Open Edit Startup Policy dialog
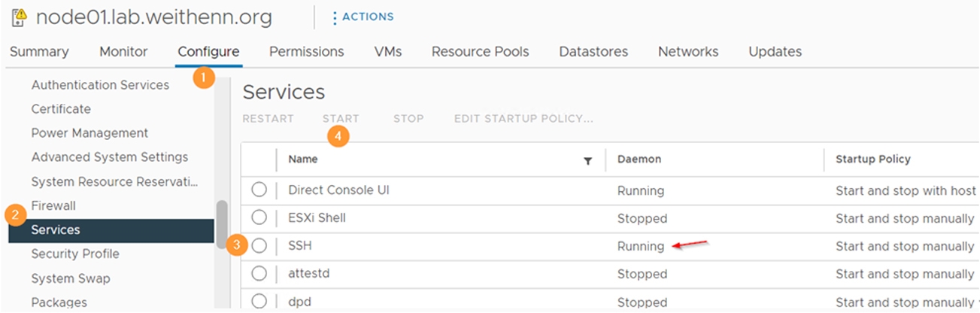 pyautogui.click(x=523, y=119)
